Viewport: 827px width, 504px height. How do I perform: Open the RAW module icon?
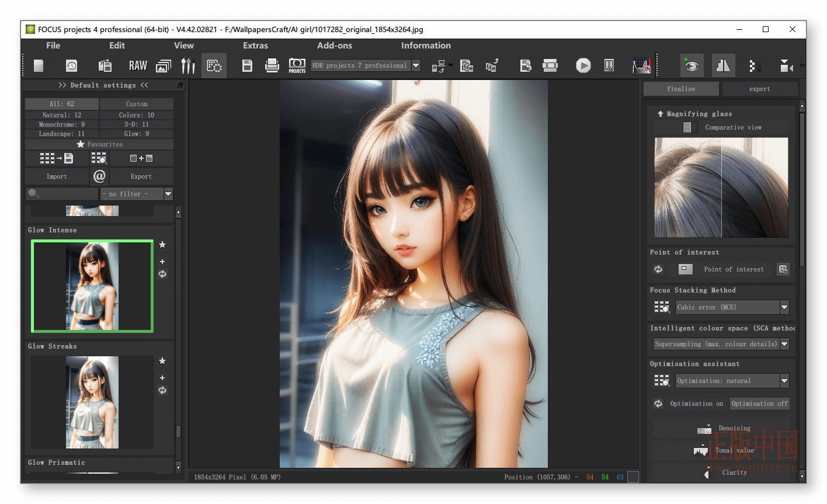(138, 65)
